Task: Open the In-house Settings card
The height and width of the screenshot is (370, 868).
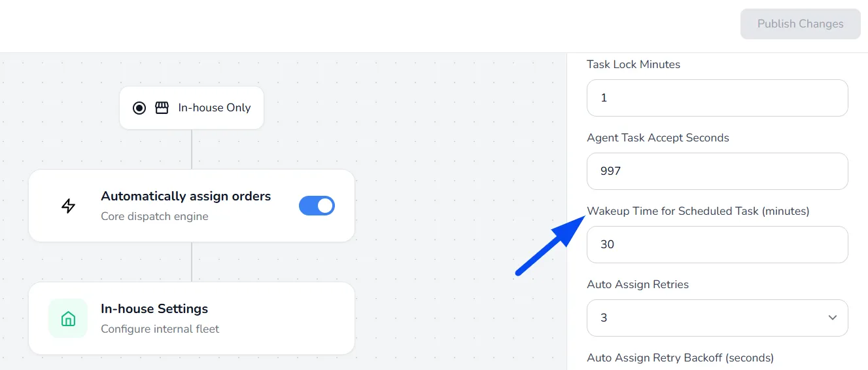Action: [192, 318]
